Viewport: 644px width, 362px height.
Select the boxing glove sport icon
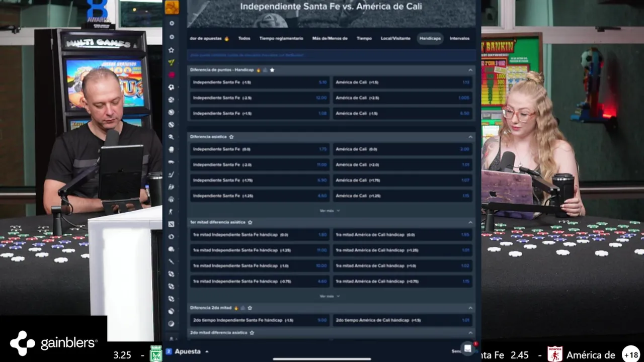[172, 149]
